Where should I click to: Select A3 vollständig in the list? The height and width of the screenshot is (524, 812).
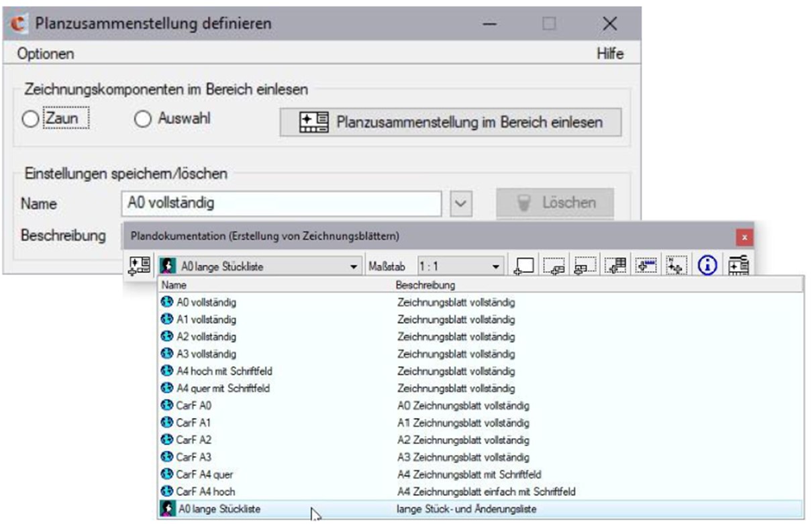[x=482, y=354]
